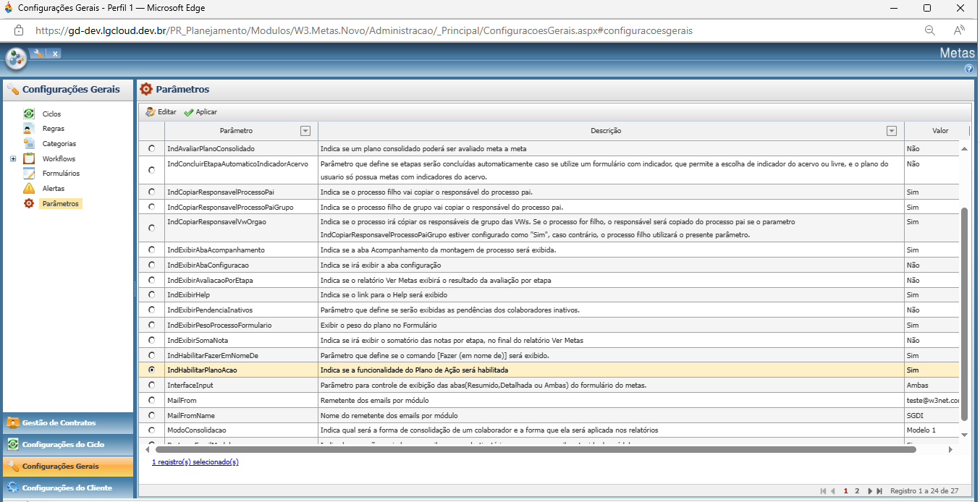Viewport: 980px width, 502px height.
Task: Click the Aplicar green checkmark
Action: tap(189, 112)
